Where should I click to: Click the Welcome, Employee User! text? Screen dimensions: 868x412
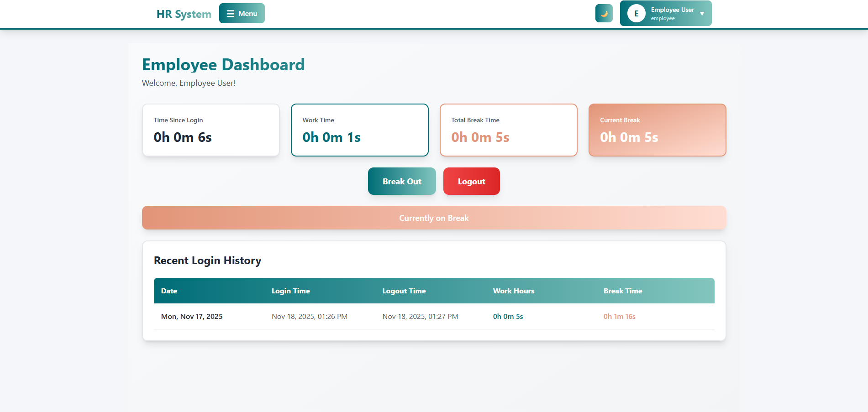coord(189,83)
